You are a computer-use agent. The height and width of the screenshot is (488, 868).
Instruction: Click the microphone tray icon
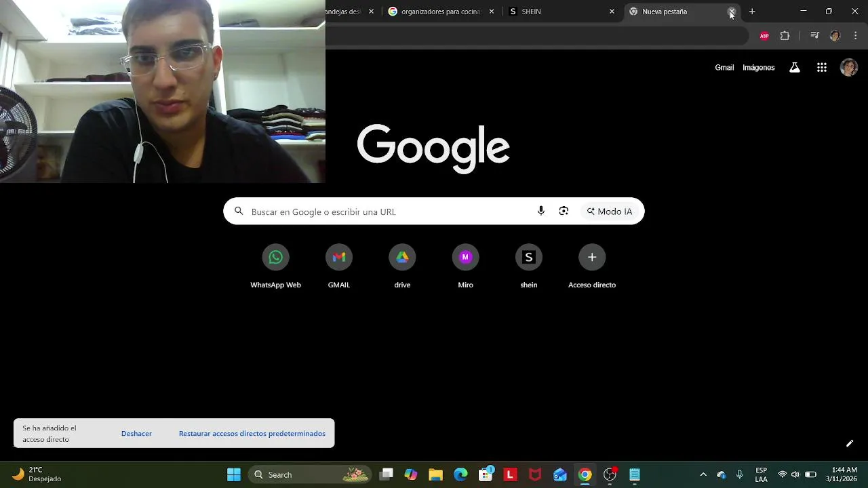pyautogui.click(x=740, y=474)
